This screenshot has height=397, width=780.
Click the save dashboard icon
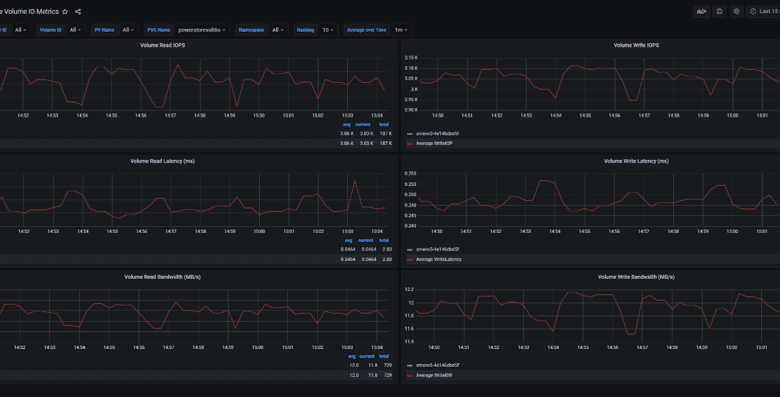[x=719, y=11]
